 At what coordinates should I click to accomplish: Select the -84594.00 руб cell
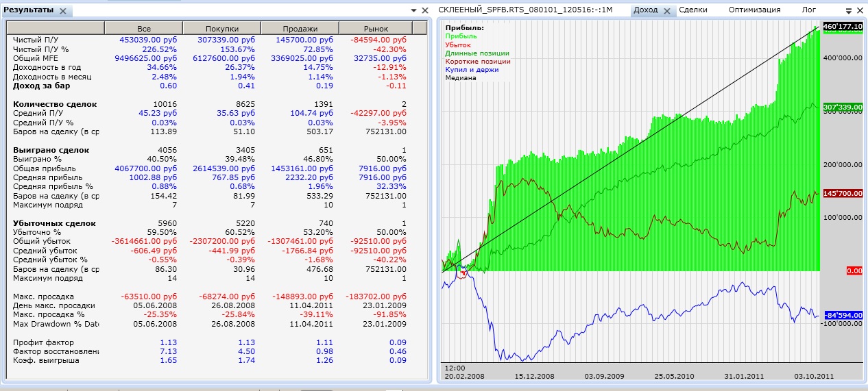[x=379, y=40]
